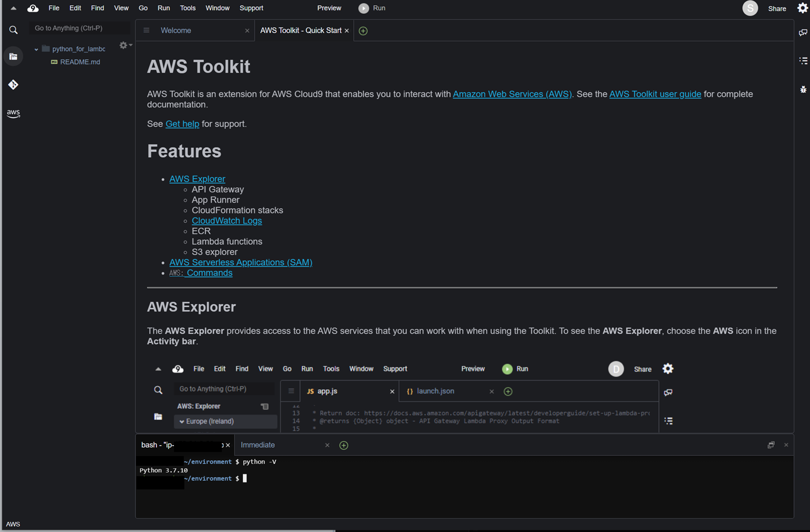Image resolution: width=810 pixels, height=532 pixels.
Task: Expand the terminal panel with the layout icon
Action: pos(771,444)
